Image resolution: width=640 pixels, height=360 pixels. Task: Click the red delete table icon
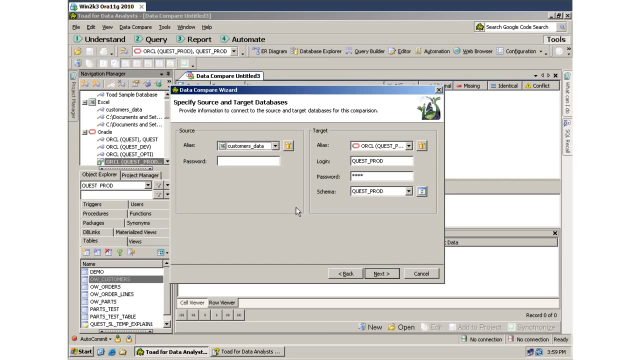click(108, 252)
